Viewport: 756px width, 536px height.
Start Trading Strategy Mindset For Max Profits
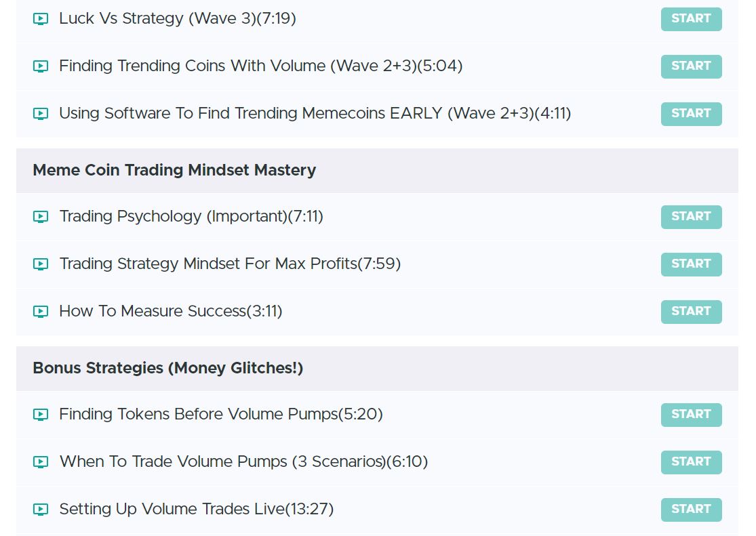(x=691, y=264)
